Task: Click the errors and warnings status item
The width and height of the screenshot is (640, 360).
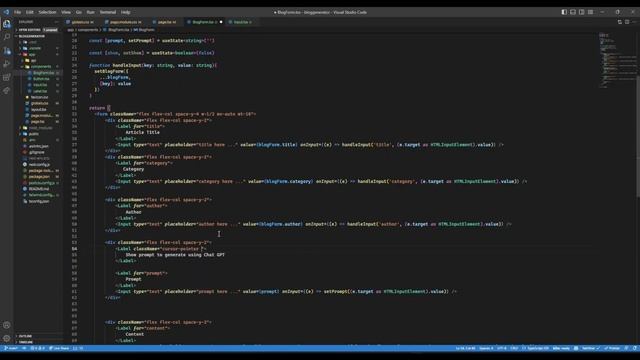Action: 38,348
